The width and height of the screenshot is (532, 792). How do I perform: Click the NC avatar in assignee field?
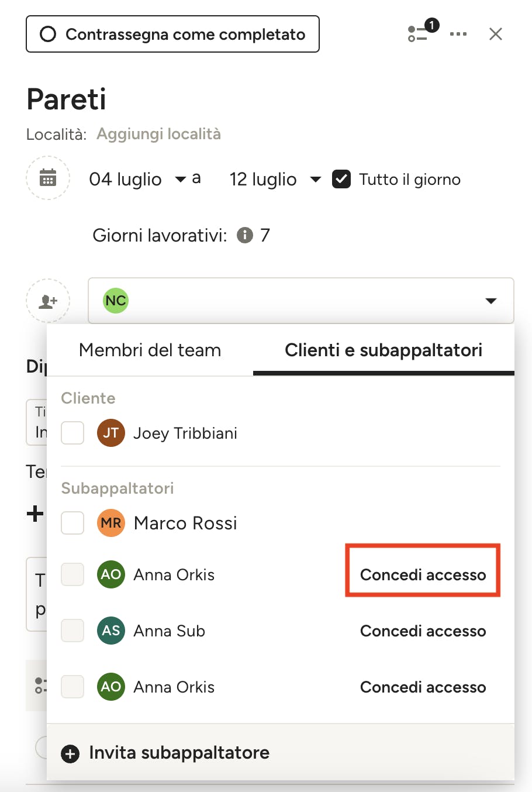pos(116,301)
